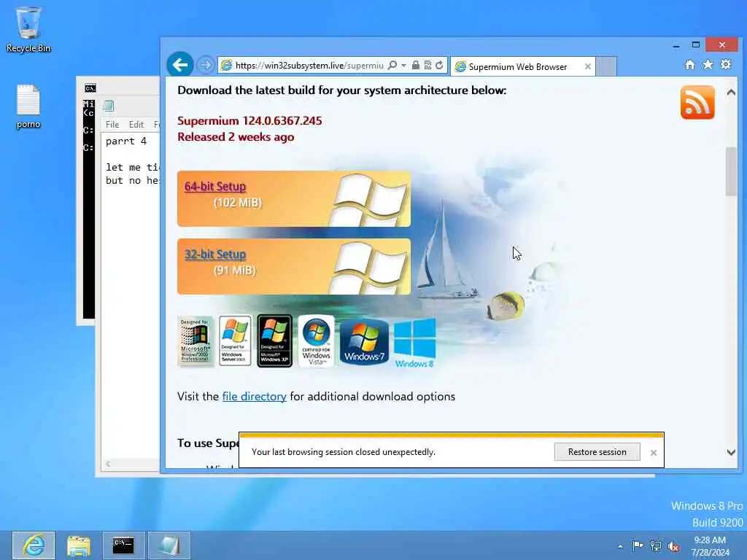The width and height of the screenshot is (747, 560).
Task: Maximize the Internet Explorer window
Action: pyautogui.click(x=695, y=44)
